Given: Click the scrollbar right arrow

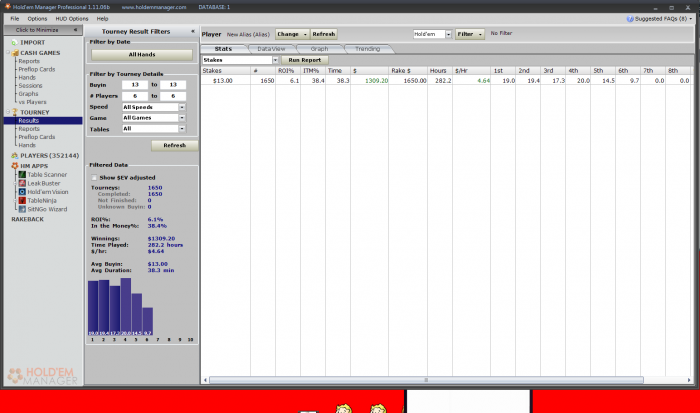Looking at the screenshot, I should point(689,380).
